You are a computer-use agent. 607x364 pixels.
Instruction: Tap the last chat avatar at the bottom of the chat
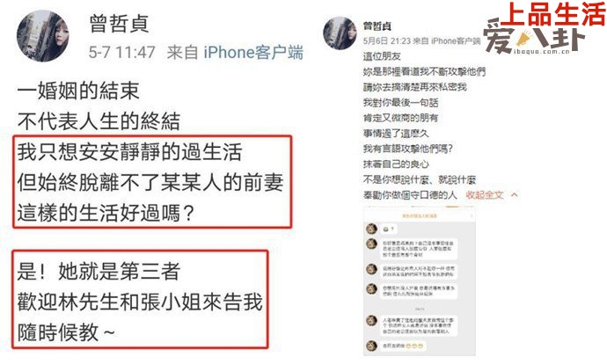pyautogui.click(x=371, y=346)
